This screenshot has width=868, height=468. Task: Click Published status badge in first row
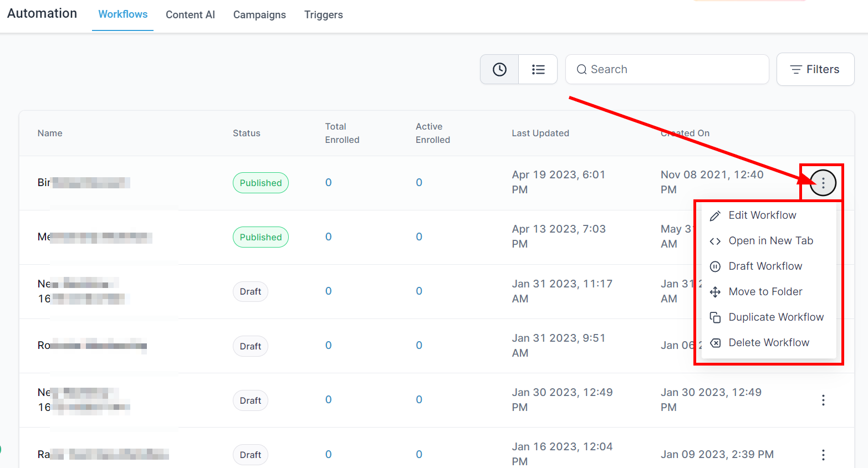[261, 183]
